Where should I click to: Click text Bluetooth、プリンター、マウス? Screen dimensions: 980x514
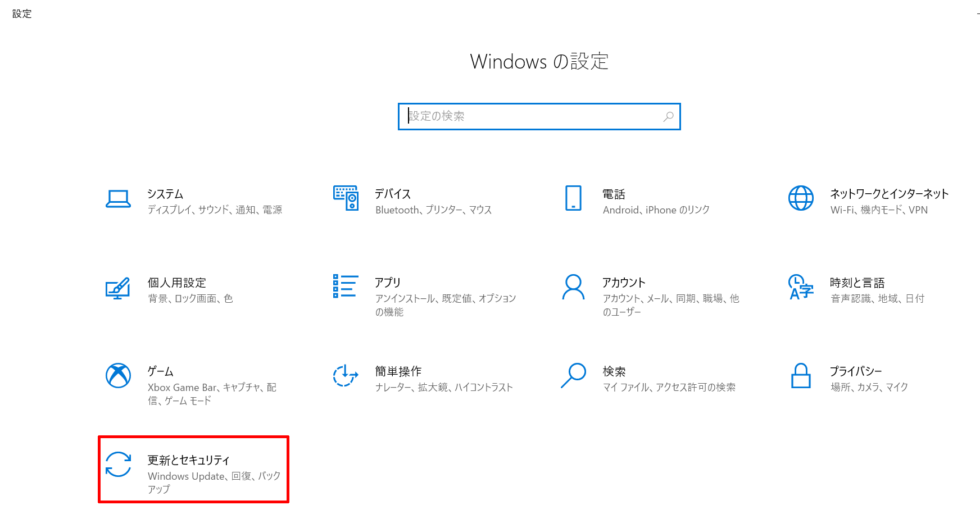433,210
